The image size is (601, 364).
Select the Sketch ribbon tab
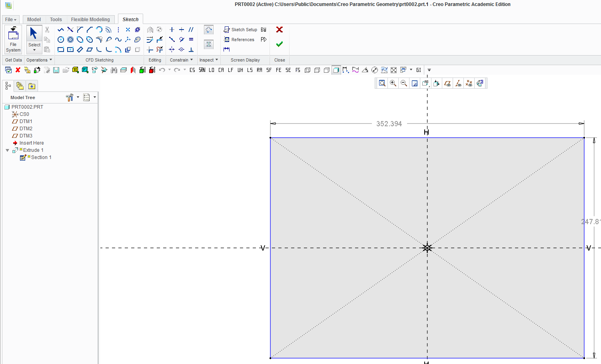point(130,19)
